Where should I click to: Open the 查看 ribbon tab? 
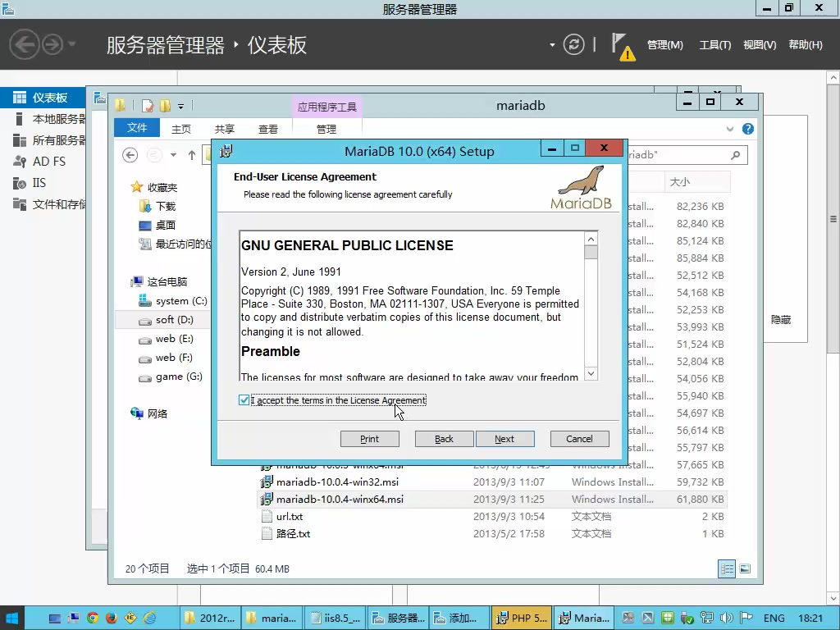[x=268, y=129]
